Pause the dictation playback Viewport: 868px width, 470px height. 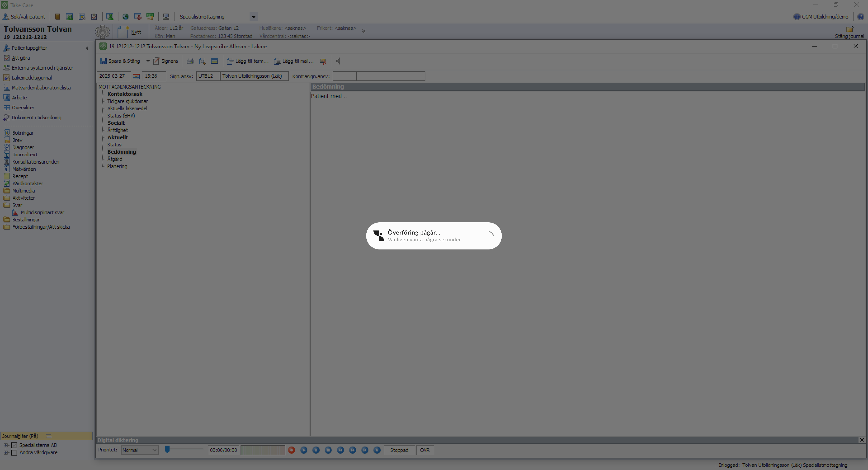[316, 450]
